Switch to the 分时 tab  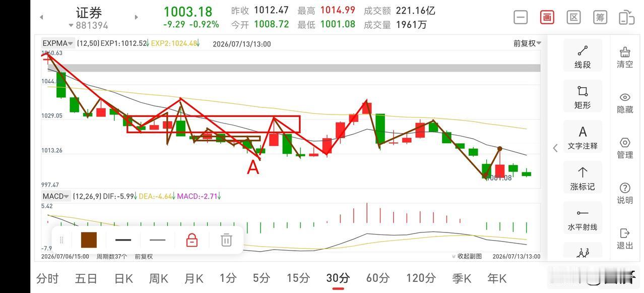pyautogui.click(x=47, y=278)
